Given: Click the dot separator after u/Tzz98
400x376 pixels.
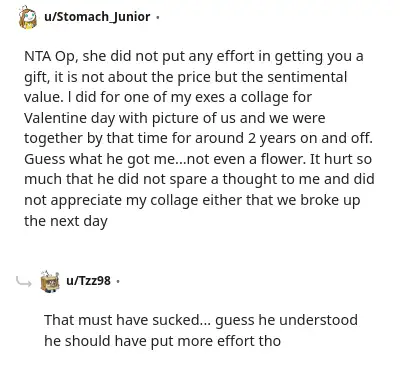Looking at the screenshot, I should coord(117,281).
